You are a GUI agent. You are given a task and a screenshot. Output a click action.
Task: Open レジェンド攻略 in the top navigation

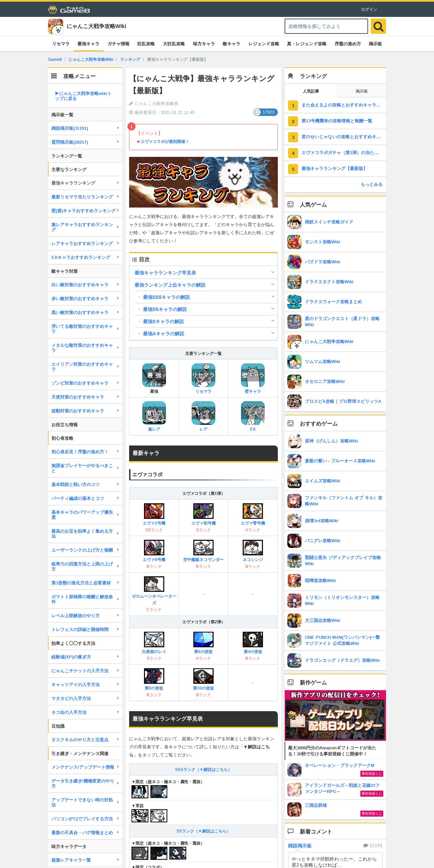pyautogui.click(x=264, y=44)
